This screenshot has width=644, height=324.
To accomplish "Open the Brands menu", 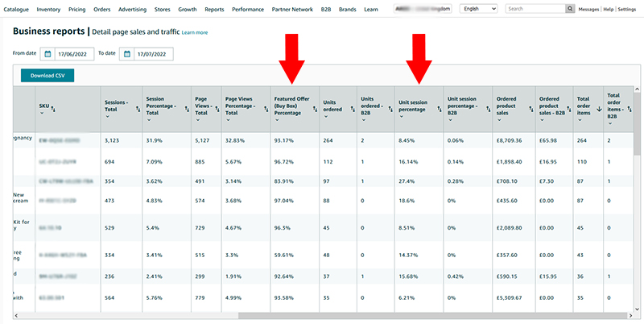I will click(x=348, y=9).
